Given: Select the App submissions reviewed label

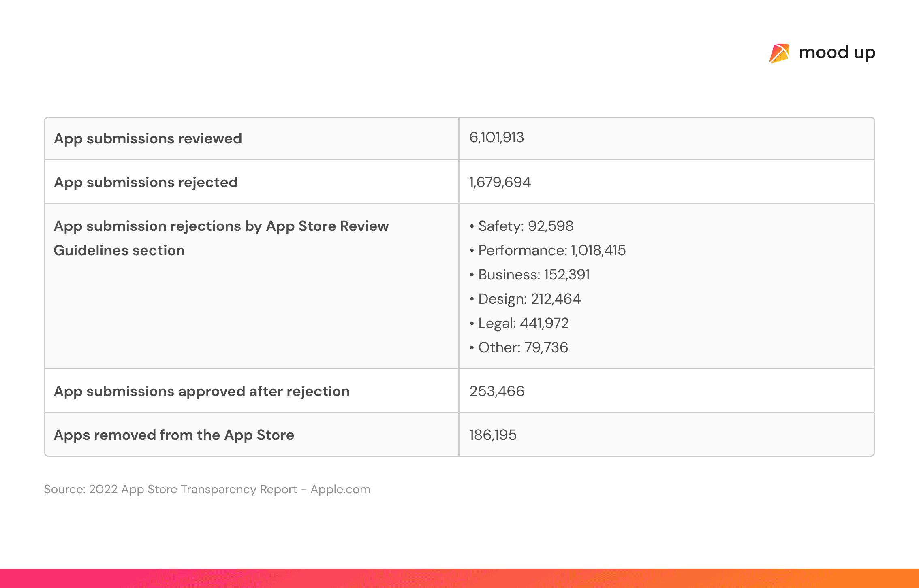Looking at the screenshot, I should tap(148, 138).
